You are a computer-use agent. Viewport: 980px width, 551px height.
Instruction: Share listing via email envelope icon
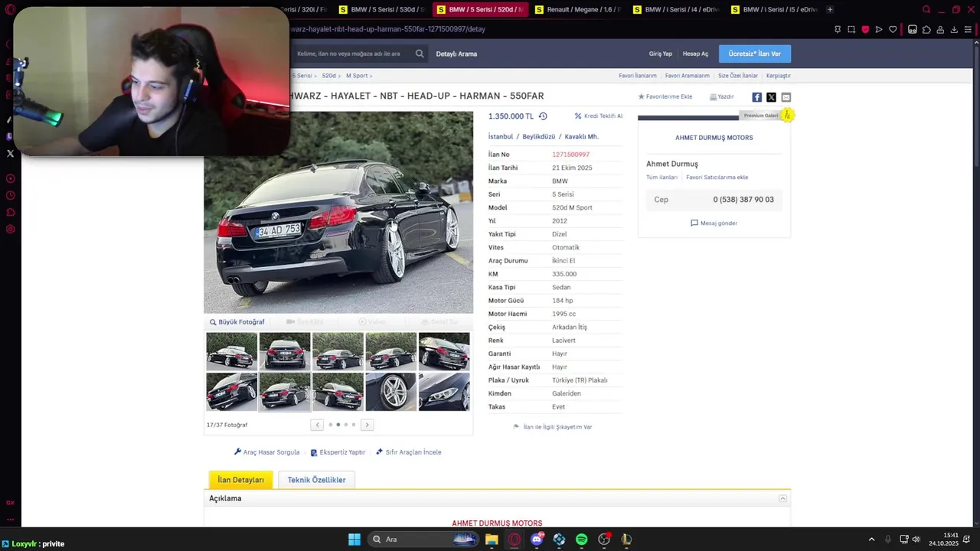[x=786, y=97]
